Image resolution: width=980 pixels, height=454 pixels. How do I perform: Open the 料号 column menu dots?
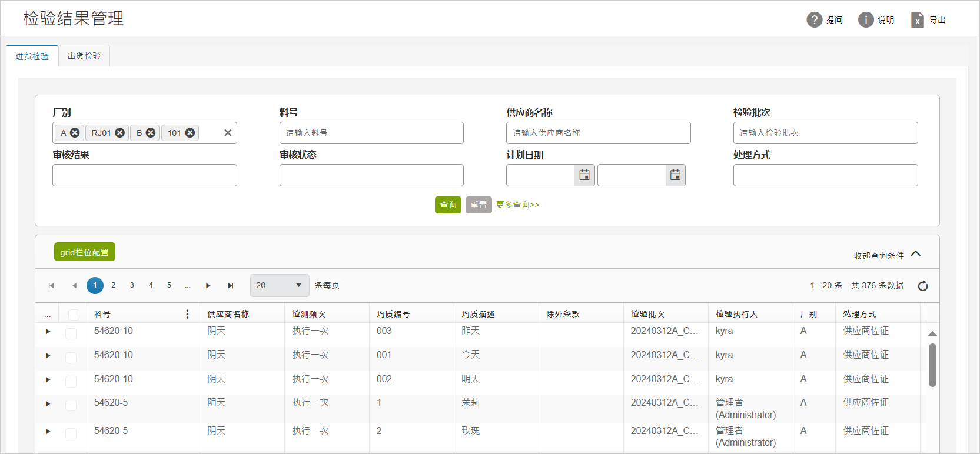pyautogui.click(x=188, y=314)
